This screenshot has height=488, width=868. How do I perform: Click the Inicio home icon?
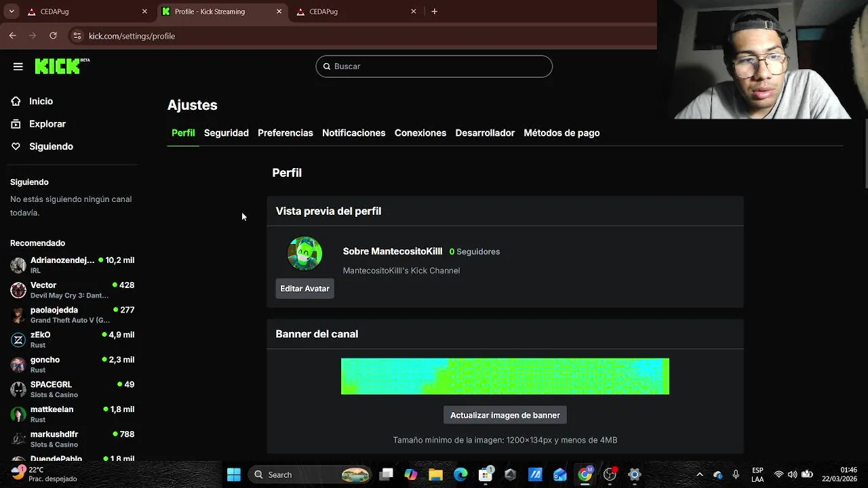(x=16, y=101)
